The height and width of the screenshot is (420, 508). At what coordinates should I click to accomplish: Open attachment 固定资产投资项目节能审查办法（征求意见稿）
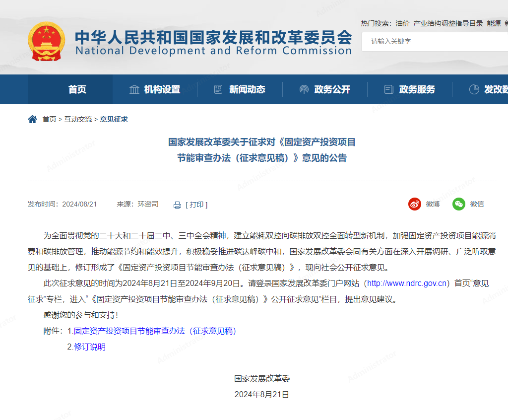155,331
